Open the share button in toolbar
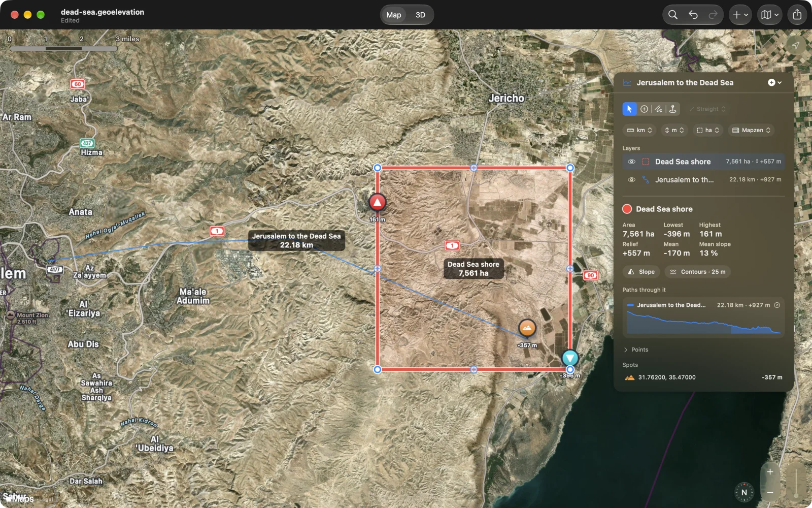 click(797, 15)
